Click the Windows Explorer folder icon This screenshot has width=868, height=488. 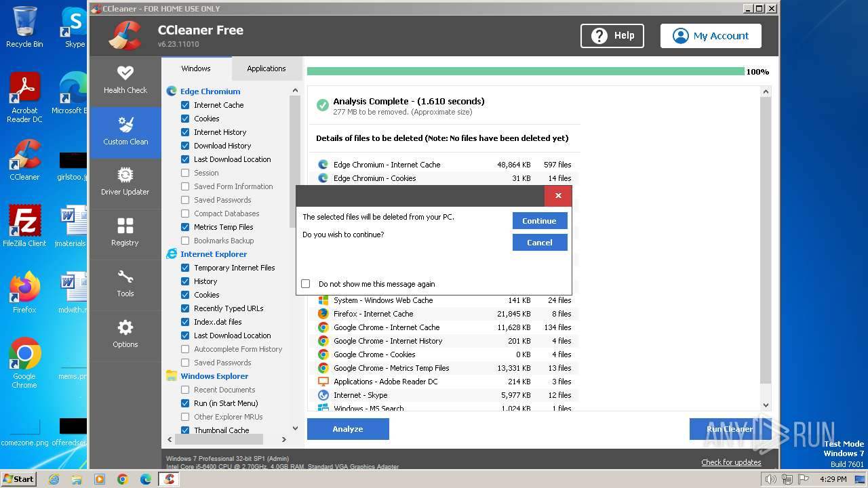tap(172, 375)
